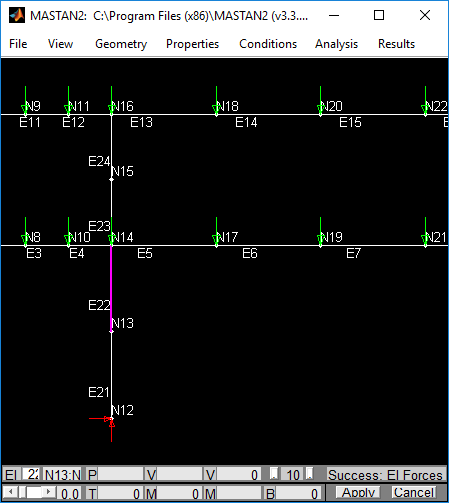This screenshot has width=449, height=503.
Task: Open the Geometry menu
Action: tap(121, 44)
